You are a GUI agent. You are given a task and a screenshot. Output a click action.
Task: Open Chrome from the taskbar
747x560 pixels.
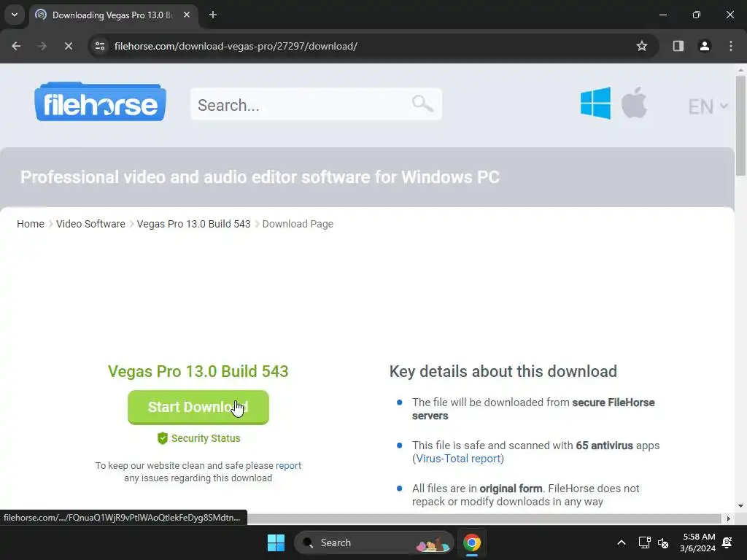point(472,542)
